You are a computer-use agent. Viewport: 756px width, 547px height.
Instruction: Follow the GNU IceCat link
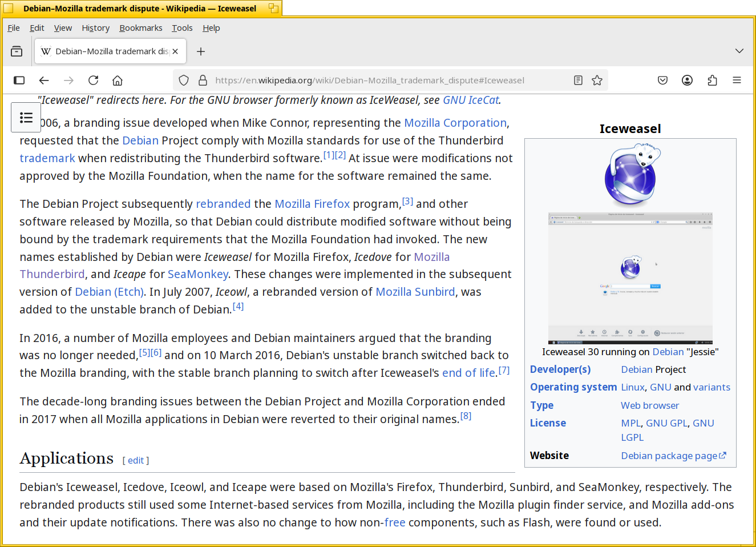[471, 100]
